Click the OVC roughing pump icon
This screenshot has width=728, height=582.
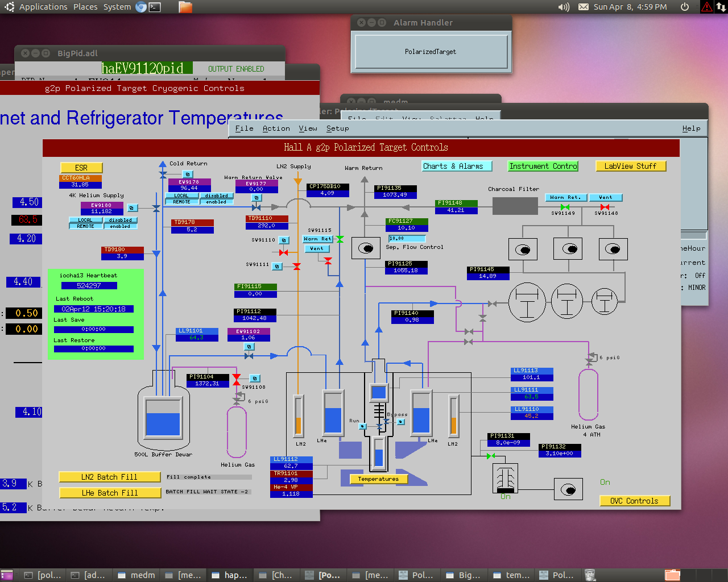click(x=569, y=489)
